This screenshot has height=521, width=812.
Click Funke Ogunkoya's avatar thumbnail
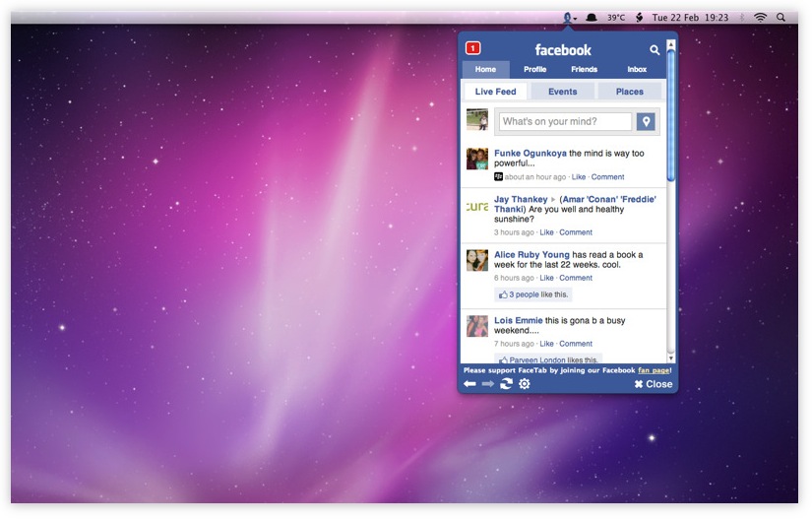(477, 160)
